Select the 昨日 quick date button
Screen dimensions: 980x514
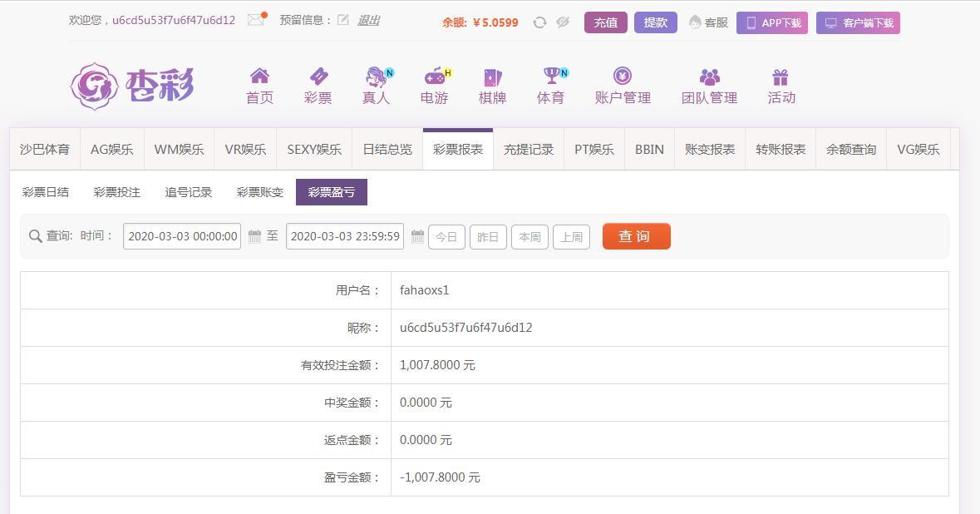click(x=488, y=236)
